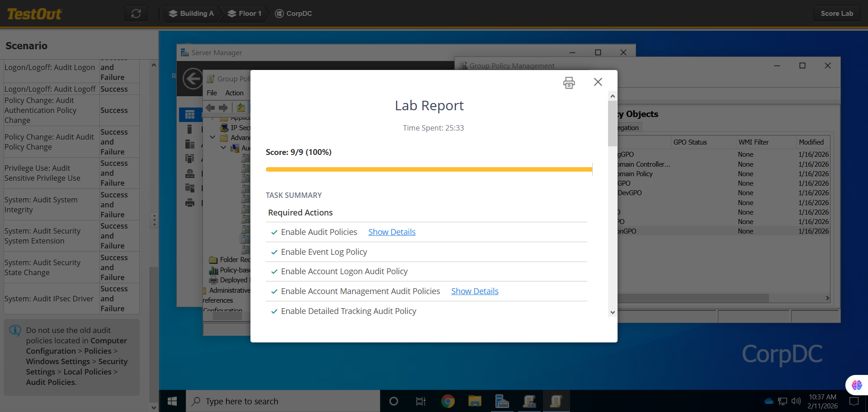Screen dimensions: 868x412
Task: Click the Server Manager back arrow
Action: point(193,79)
